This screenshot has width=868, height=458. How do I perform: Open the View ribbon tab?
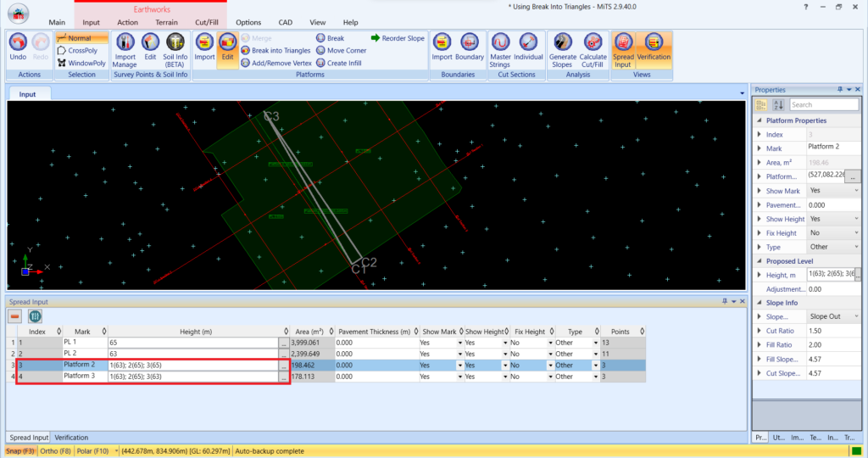[x=317, y=22]
